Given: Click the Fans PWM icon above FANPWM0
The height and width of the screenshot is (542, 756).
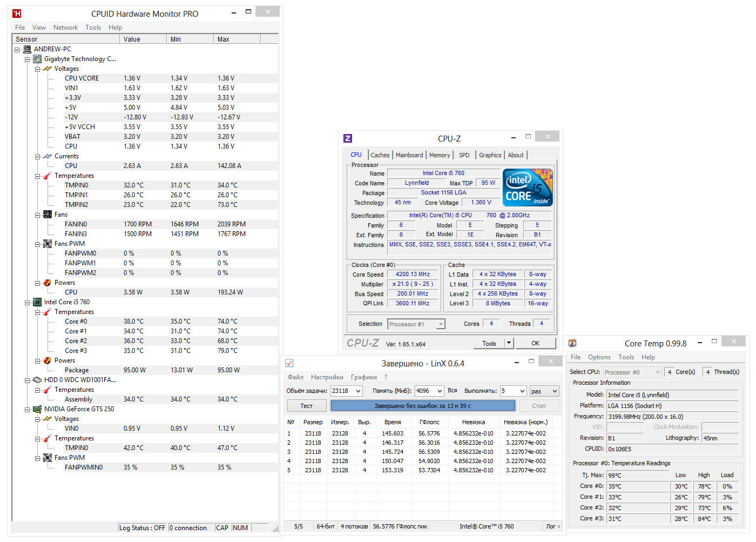Looking at the screenshot, I should tap(48, 244).
